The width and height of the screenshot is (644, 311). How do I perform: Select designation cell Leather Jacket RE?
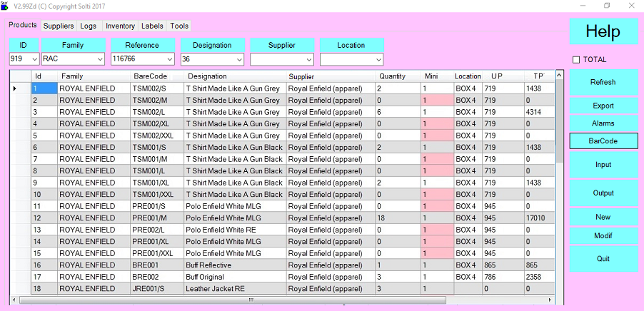(x=235, y=289)
